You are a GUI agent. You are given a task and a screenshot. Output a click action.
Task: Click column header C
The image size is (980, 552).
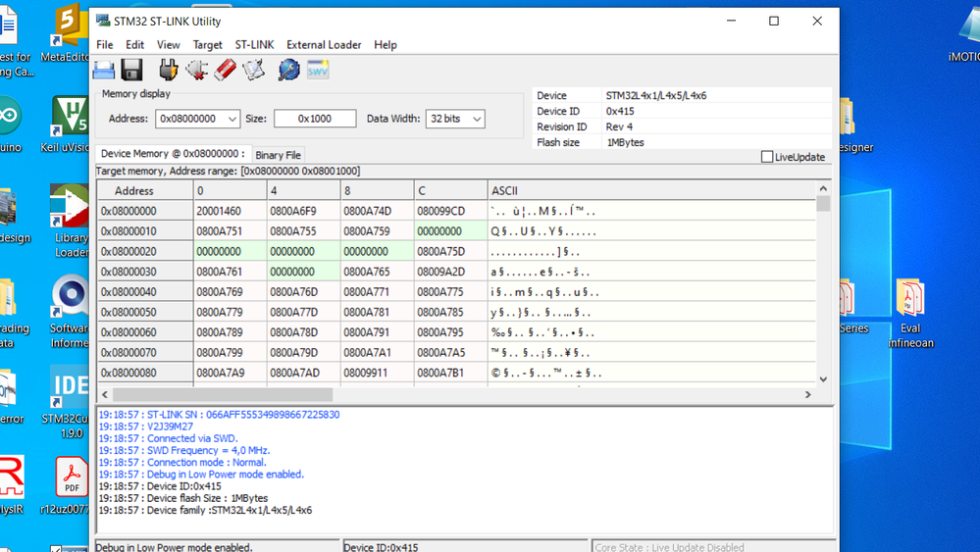450,190
